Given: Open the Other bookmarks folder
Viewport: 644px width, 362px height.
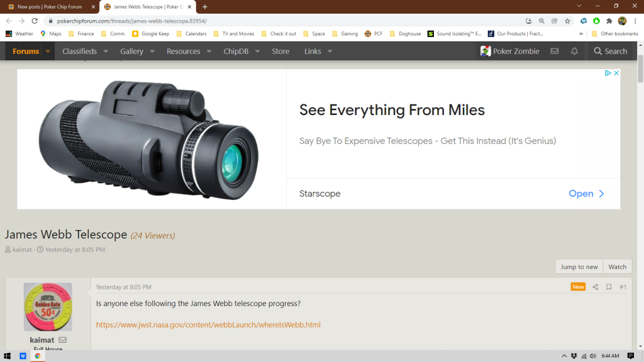Looking at the screenshot, I should (x=614, y=34).
